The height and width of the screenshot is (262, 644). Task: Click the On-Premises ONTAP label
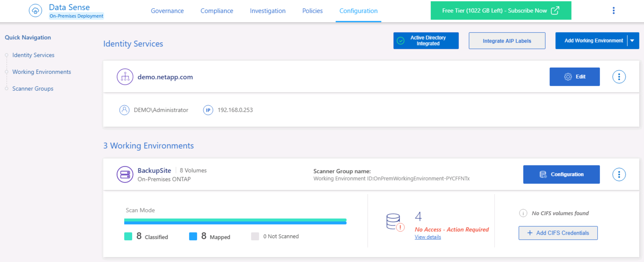164,179
